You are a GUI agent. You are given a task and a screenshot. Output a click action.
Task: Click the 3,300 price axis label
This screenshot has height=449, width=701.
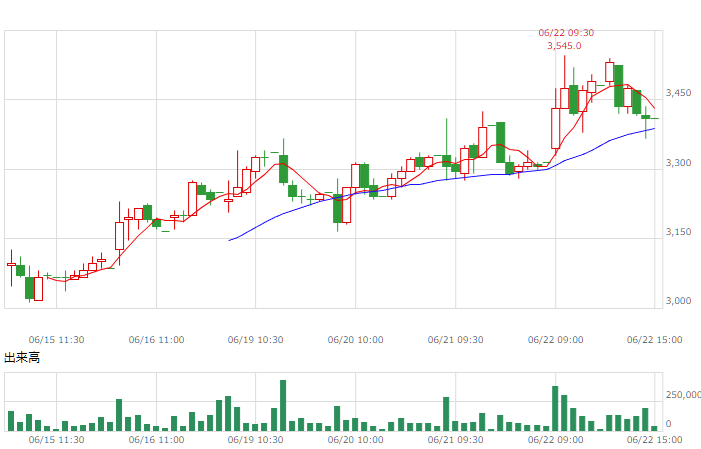[x=678, y=162]
